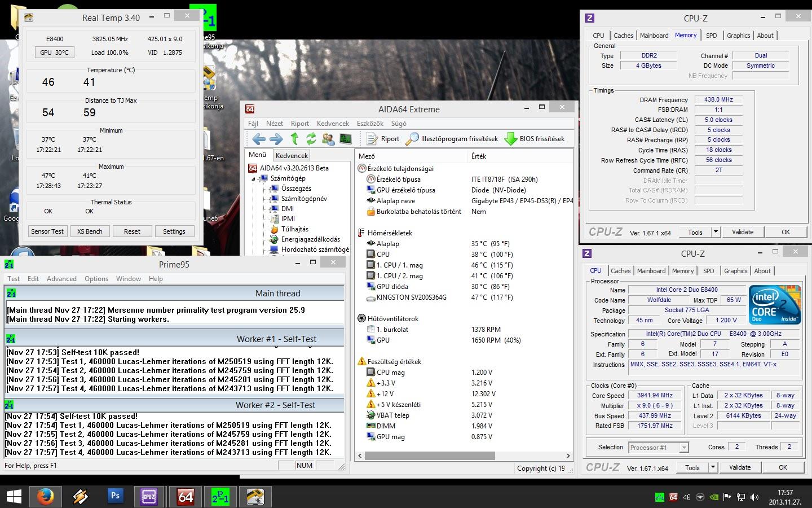Open the Options menu in Prime95
Image resolution: width=812 pixels, height=508 pixels.
pyautogui.click(x=96, y=279)
